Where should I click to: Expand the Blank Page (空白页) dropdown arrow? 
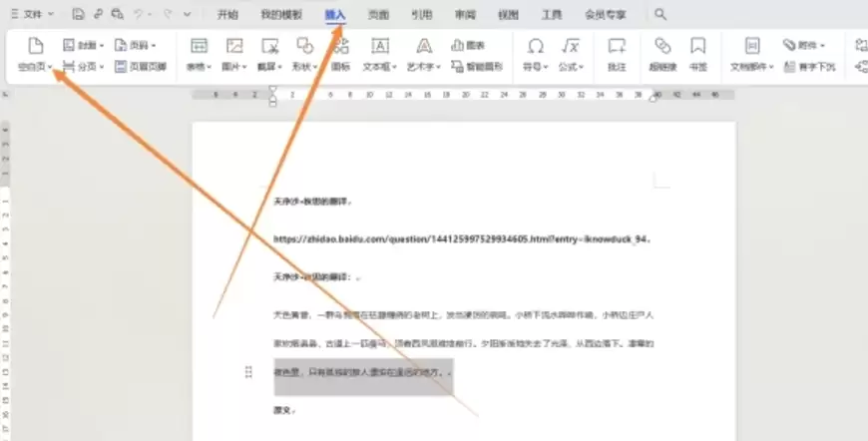50,67
